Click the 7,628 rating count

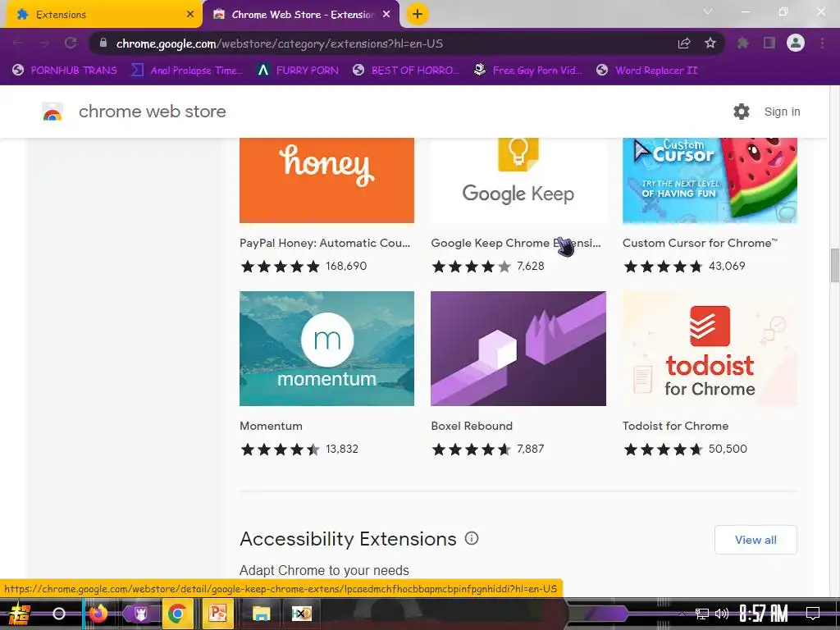click(531, 267)
